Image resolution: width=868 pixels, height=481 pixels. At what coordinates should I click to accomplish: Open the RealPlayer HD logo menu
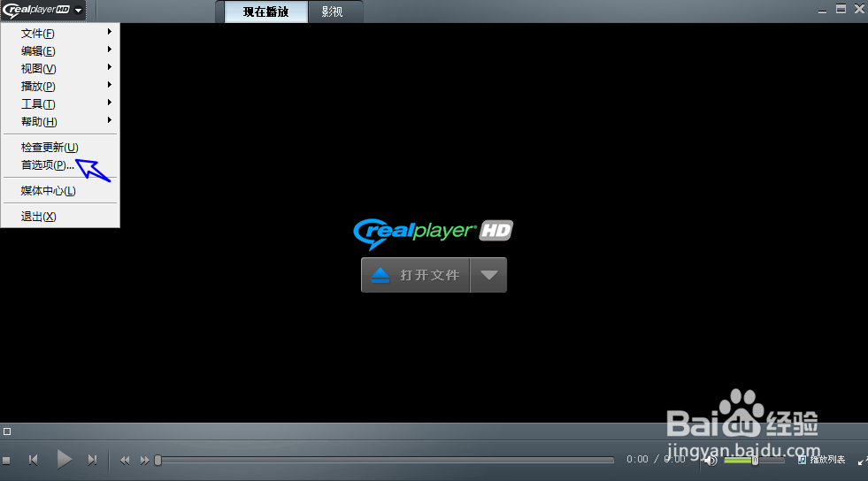[42, 10]
